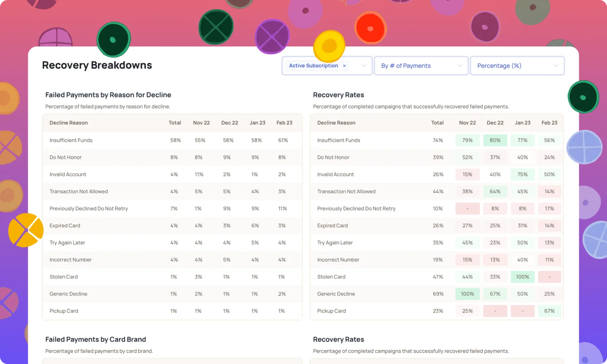Click the green 80% Insufficient Funds Dec 22 cell
The height and width of the screenshot is (364, 607).
click(495, 140)
